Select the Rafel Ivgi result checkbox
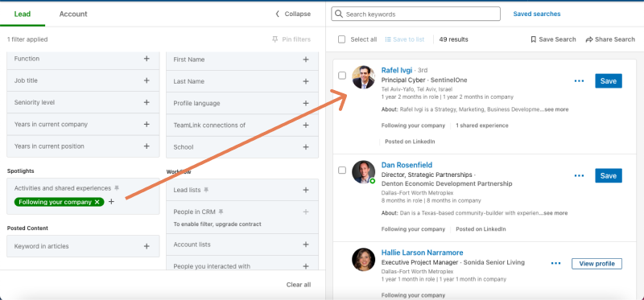This screenshot has height=300, width=644. point(341,76)
